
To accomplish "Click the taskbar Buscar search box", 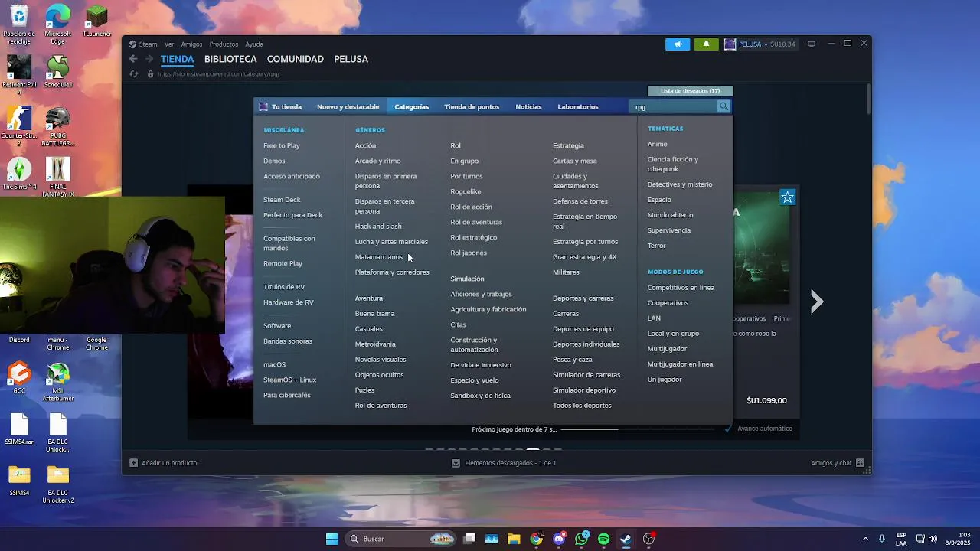I will coord(400,539).
